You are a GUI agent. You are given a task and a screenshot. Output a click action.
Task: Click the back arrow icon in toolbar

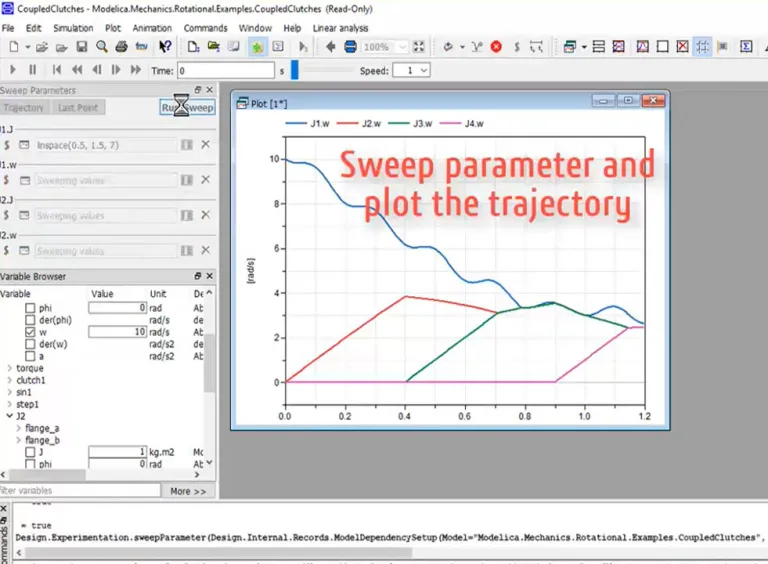(x=330, y=47)
